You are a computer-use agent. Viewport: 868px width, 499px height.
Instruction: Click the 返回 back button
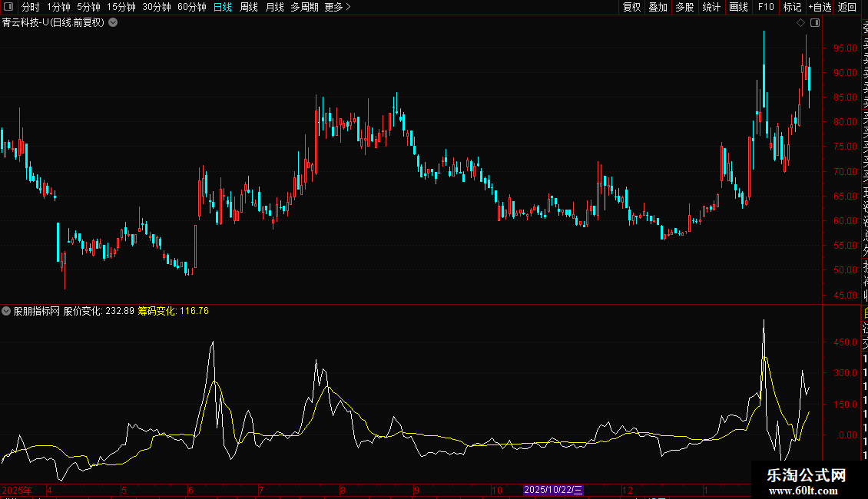847,7
